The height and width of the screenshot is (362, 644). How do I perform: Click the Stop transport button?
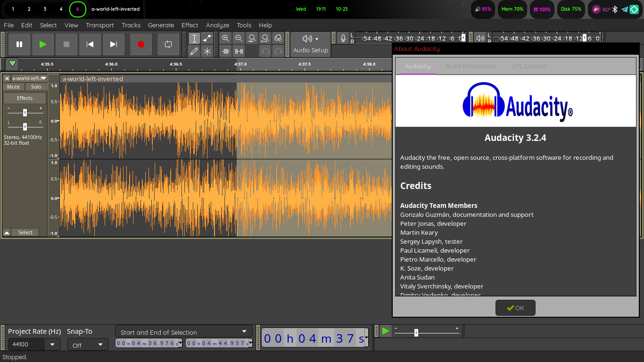[x=66, y=44]
